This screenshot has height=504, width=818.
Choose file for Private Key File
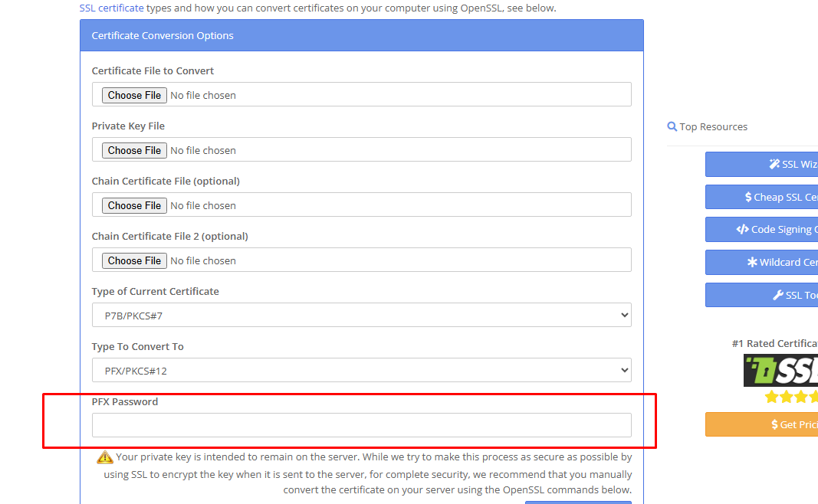(134, 151)
